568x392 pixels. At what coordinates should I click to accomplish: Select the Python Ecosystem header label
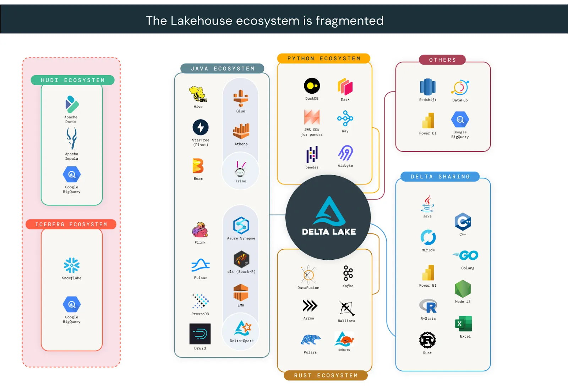(323, 59)
